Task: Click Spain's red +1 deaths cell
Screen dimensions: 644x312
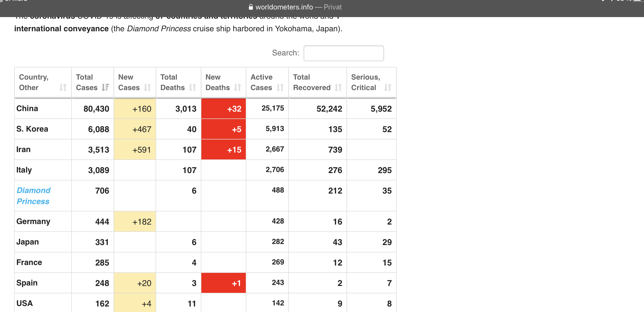Action: click(x=223, y=283)
